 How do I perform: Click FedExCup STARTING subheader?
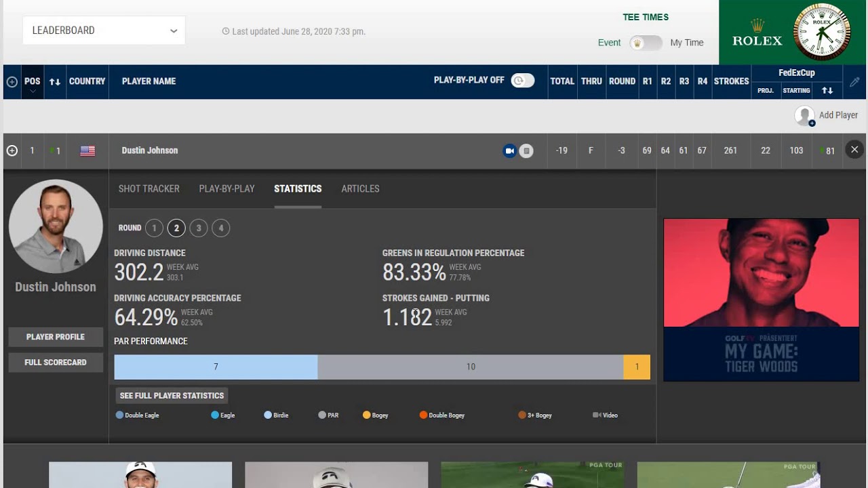(x=797, y=91)
